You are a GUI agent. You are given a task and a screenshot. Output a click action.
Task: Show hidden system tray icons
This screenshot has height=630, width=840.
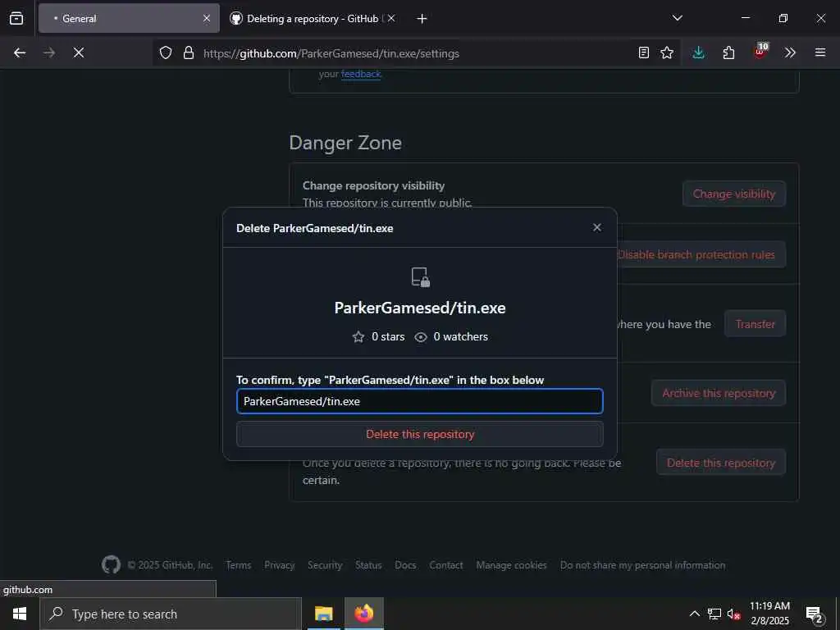pyautogui.click(x=694, y=614)
